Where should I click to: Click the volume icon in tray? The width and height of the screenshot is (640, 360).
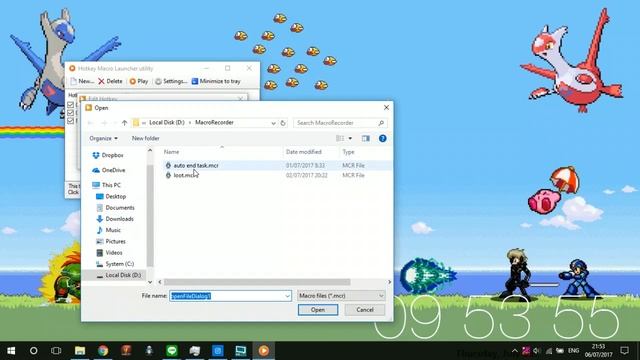pos(537,351)
